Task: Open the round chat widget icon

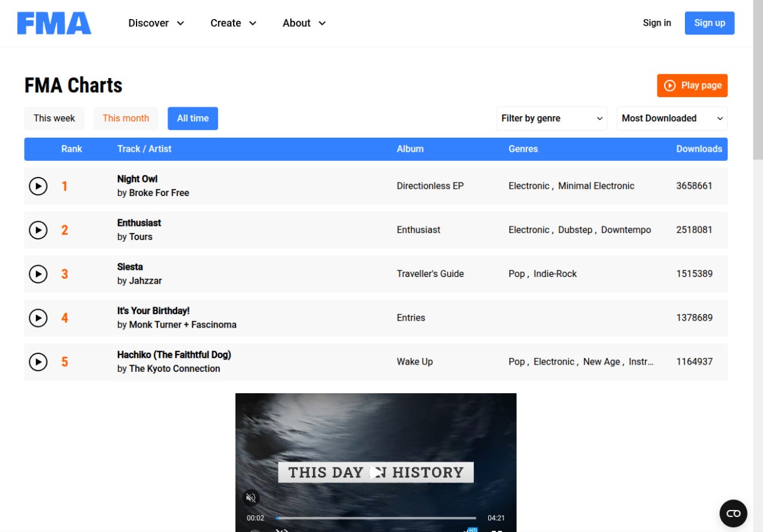Action: (733, 514)
